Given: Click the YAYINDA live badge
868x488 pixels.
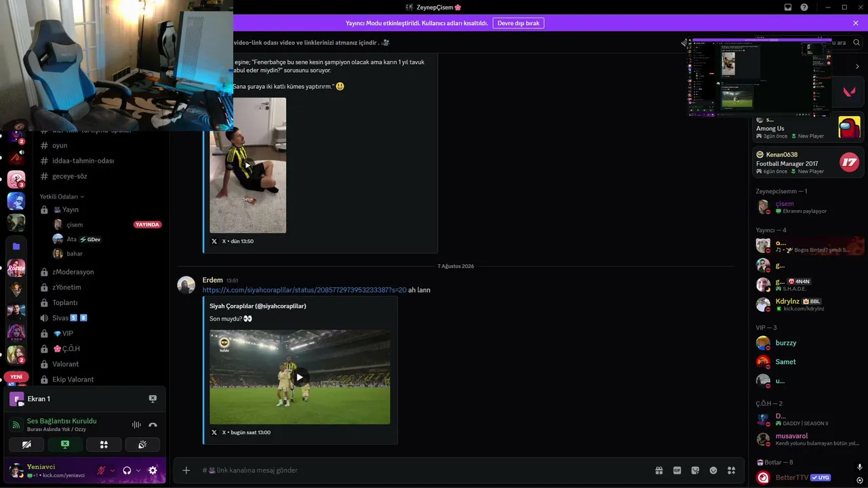Looking at the screenshot, I should pyautogui.click(x=148, y=224).
